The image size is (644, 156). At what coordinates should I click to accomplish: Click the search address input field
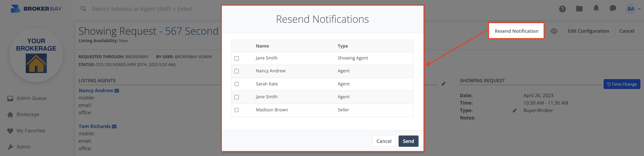click(150, 9)
